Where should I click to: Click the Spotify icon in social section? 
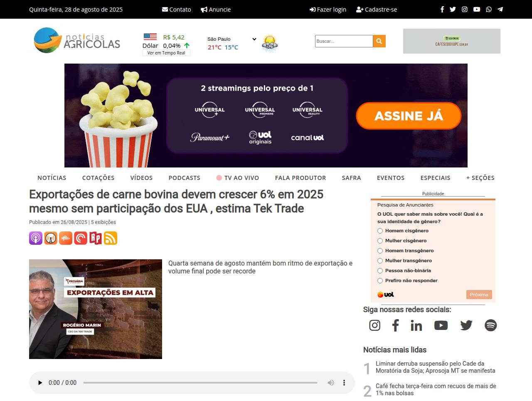click(x=490, y=325)
